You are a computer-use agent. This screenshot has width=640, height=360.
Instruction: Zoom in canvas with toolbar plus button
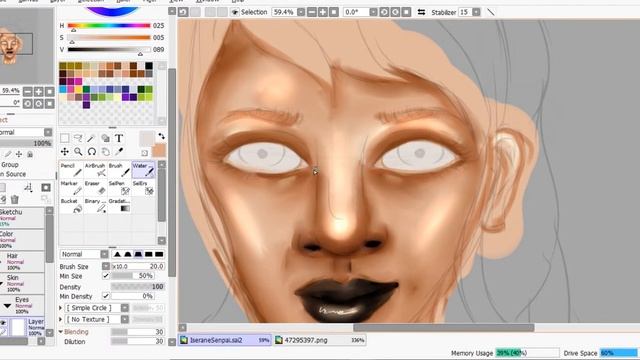pyautogui.click(x=323, y=12)
